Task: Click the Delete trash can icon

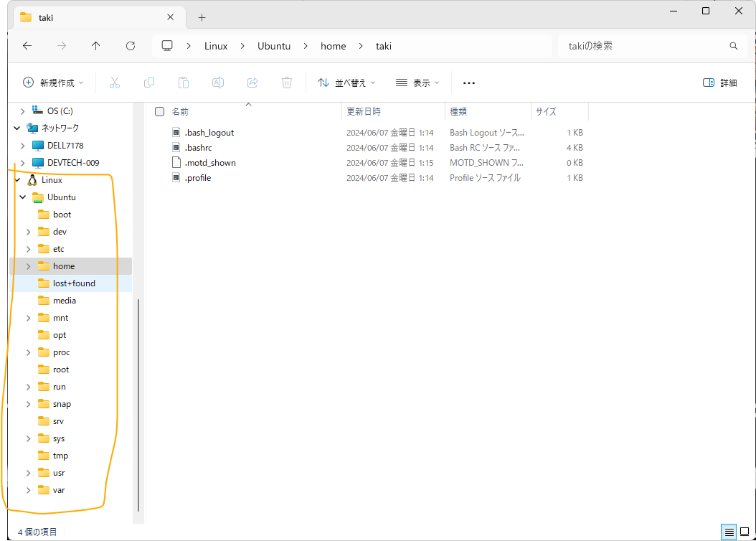Action: (287, 83)
